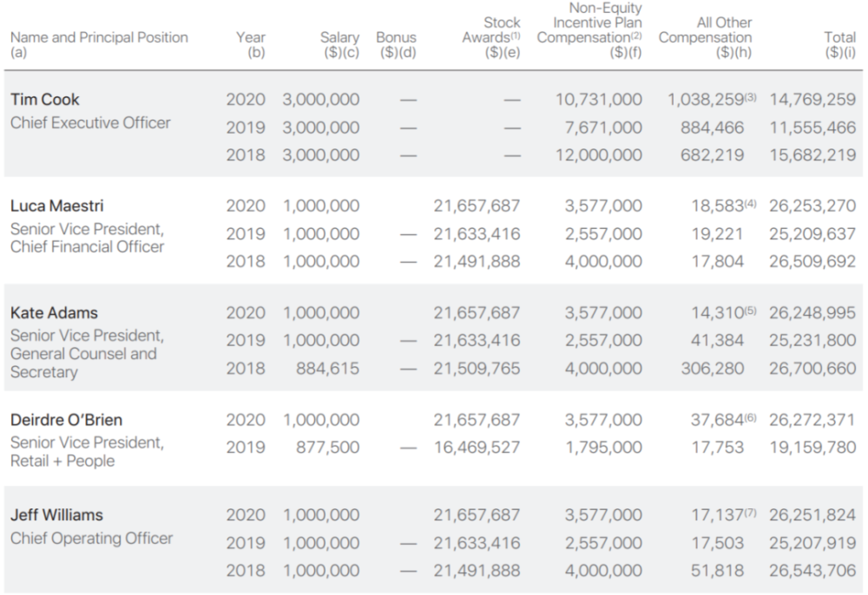The height and width of the screenshot is (595, 868).
Task: Select the total "19,159,780"
Action: pyautogui.click(x=812, y=448)
